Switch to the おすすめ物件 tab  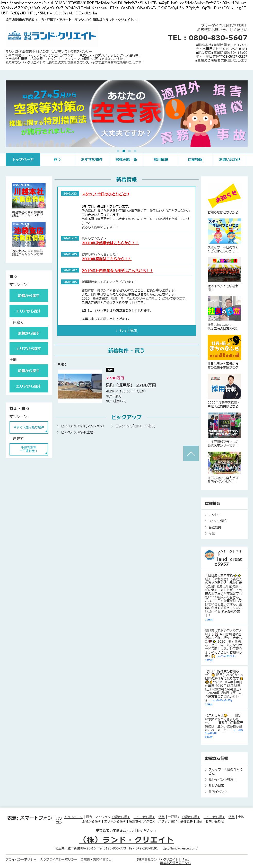[92, 159]
